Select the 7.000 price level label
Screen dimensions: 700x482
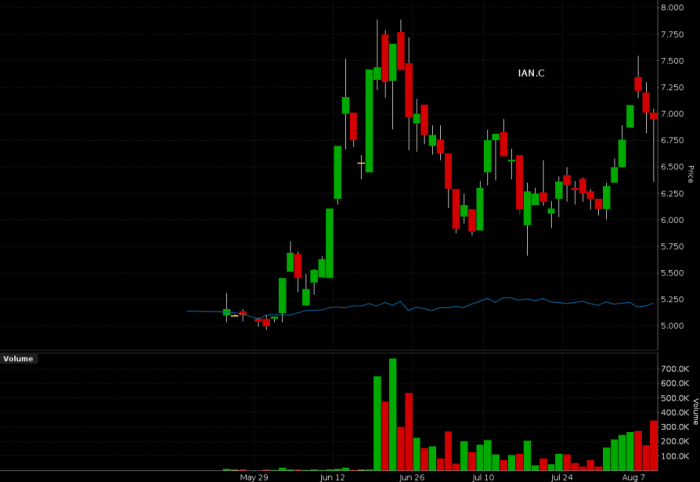(672, 114)
